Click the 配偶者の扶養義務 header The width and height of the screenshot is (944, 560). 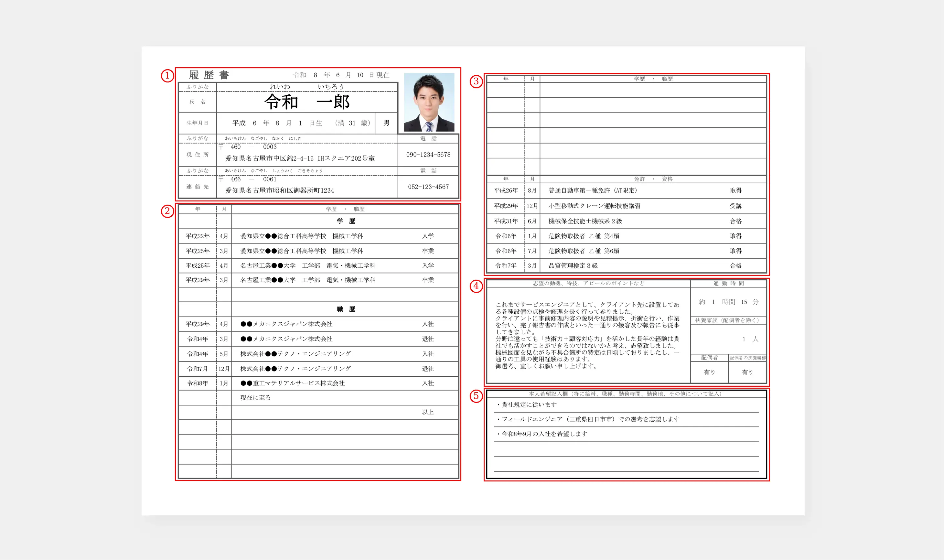pyautogui.click(x=747, y=358)
